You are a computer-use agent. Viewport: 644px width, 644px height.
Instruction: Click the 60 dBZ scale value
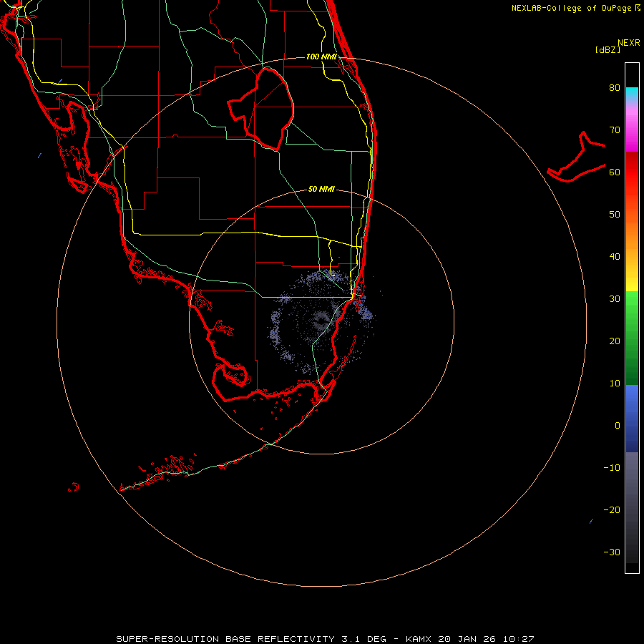click(615, 172)
